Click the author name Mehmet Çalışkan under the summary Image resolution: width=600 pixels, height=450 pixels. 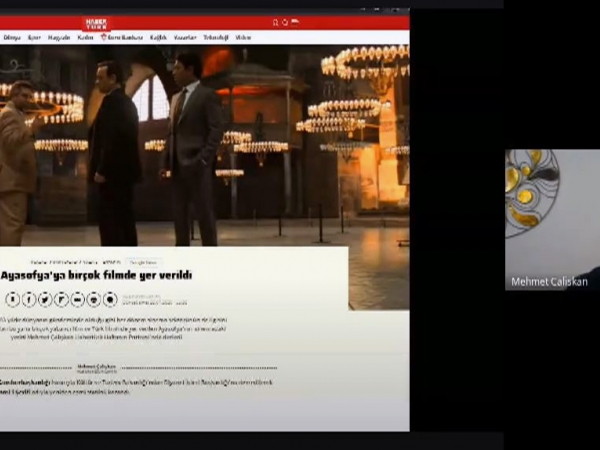tap(96, 366)
